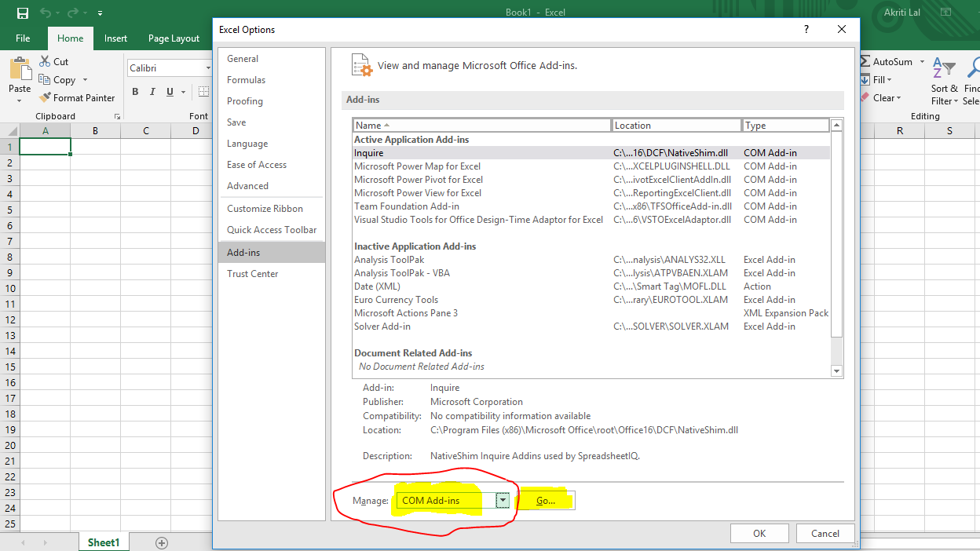This screenshot has width=980, height=551.
Task: Click the AutoSum sigma icon
Action: (865, 61)
